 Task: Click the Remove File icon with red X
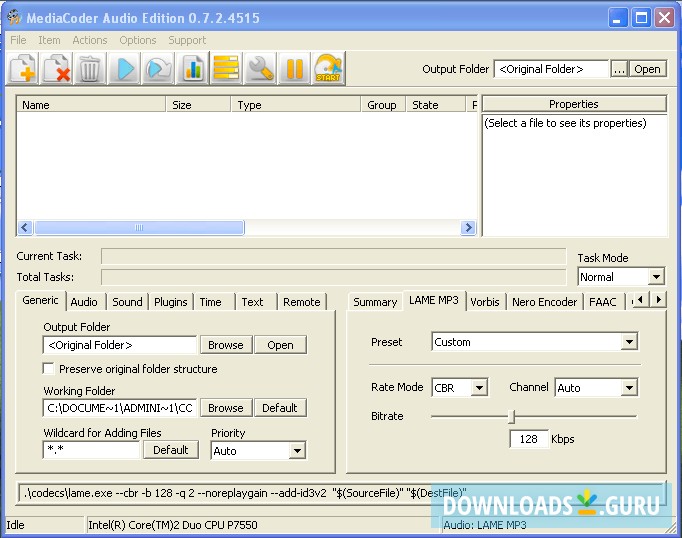click(57, 68)
